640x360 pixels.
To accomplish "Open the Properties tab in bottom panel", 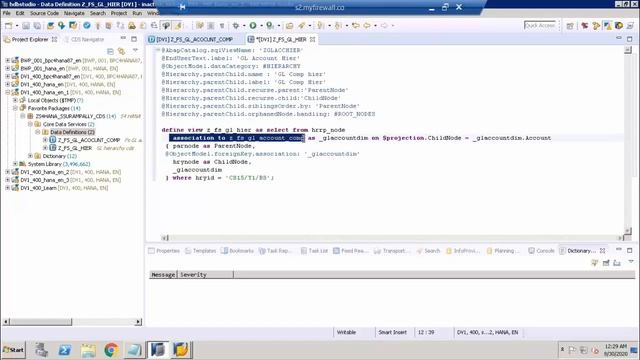I will pyautogui.click(x=164, y=251).
